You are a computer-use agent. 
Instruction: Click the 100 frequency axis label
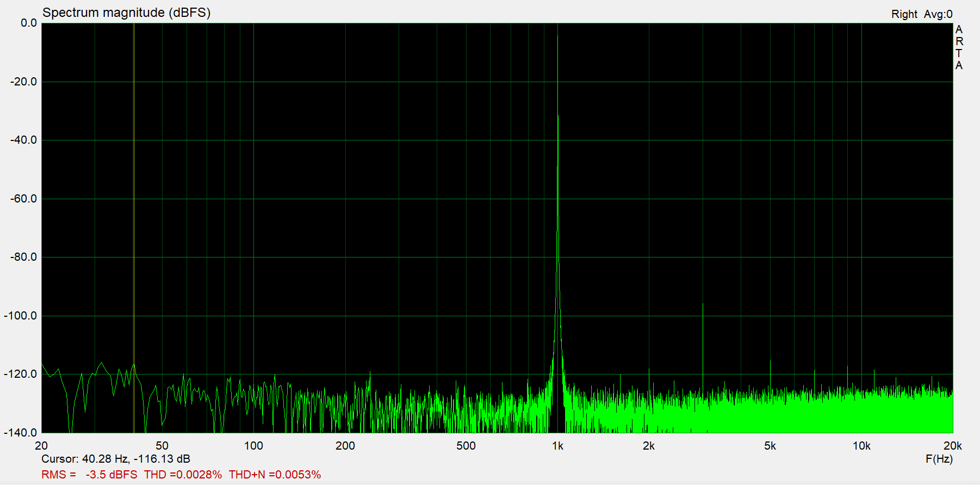253,446
